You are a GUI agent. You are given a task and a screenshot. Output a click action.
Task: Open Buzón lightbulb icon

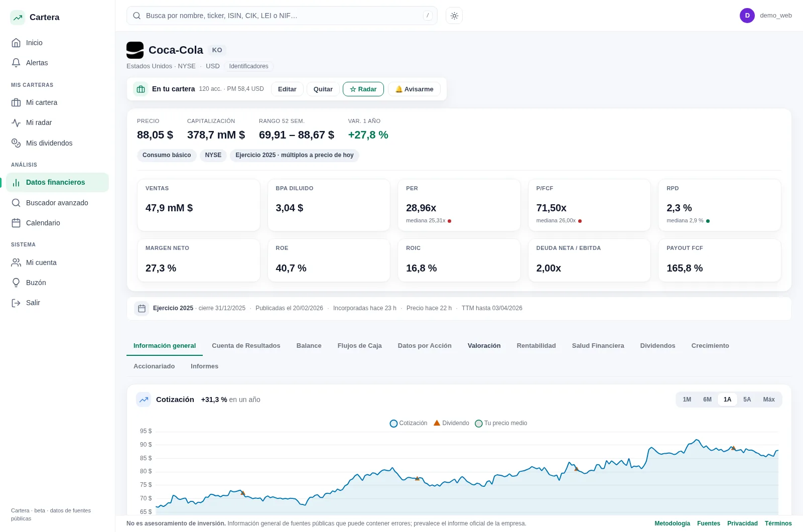tap(16, 283)
